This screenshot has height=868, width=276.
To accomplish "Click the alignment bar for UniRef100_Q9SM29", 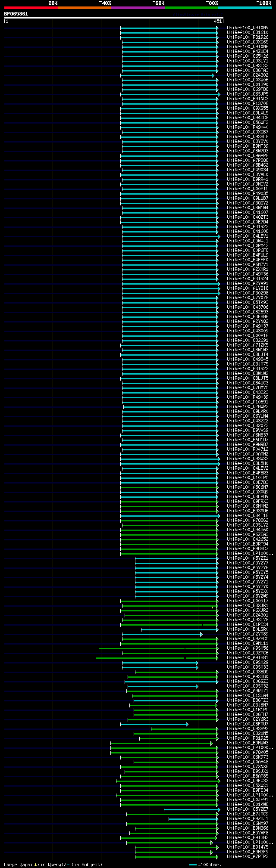I will coord(160,663).
